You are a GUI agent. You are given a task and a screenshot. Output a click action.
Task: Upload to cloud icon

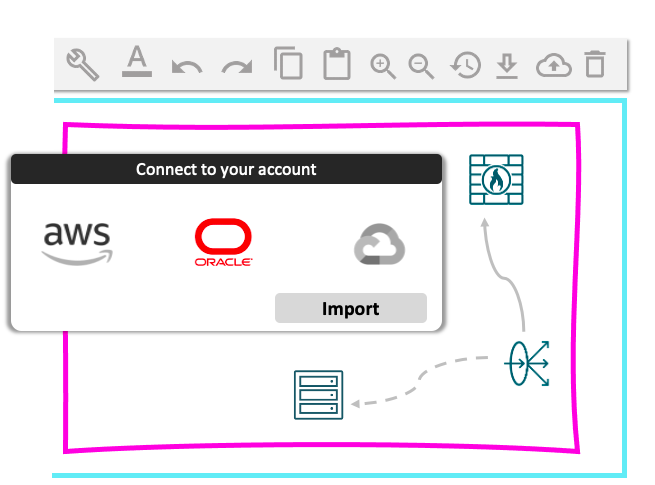tap(553, 65)
